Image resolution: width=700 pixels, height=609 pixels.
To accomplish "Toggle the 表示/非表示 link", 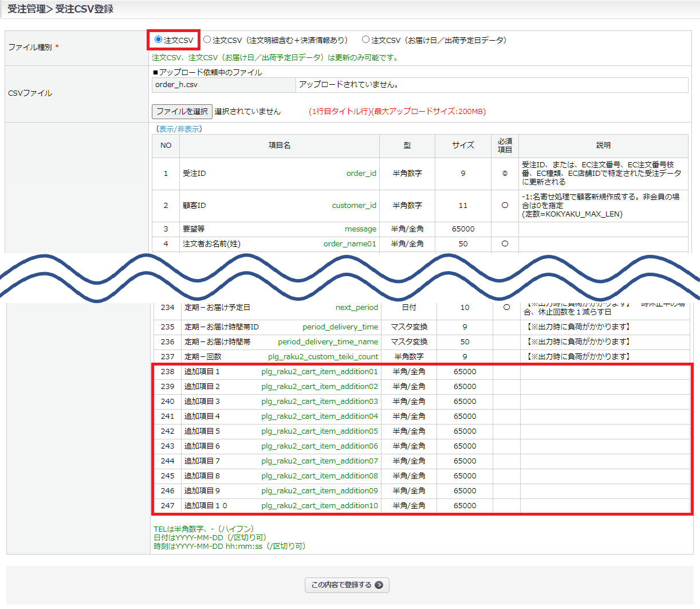I will (179, 129).
